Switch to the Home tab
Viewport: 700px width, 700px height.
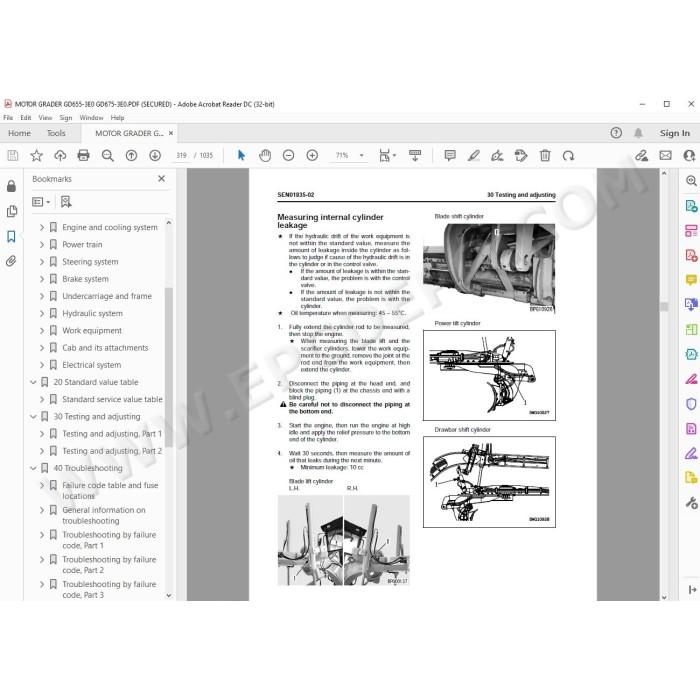(19, 133)
